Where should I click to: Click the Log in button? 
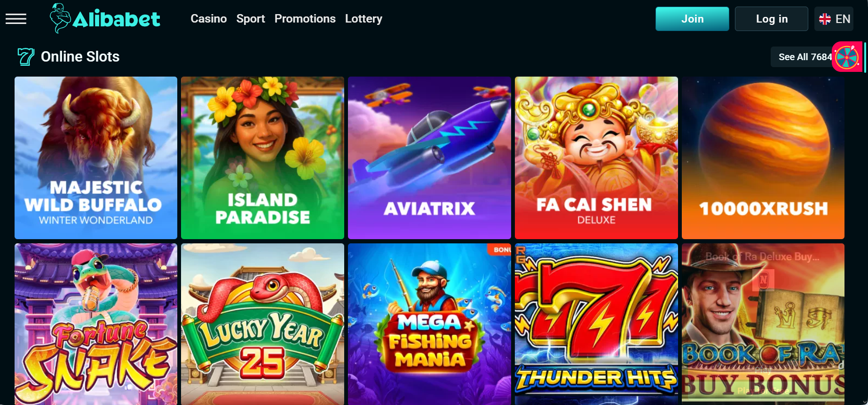coord(772,19)
